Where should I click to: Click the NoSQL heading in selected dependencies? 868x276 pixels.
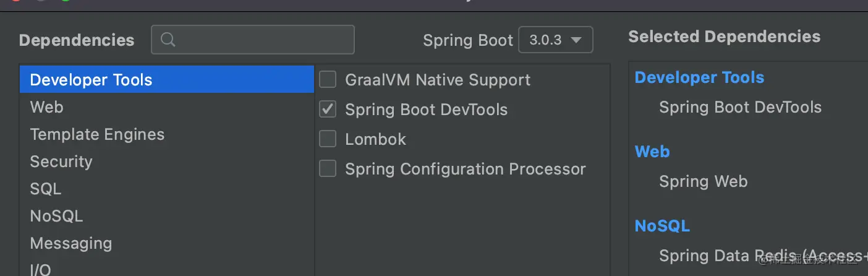[x=662, y=226]
